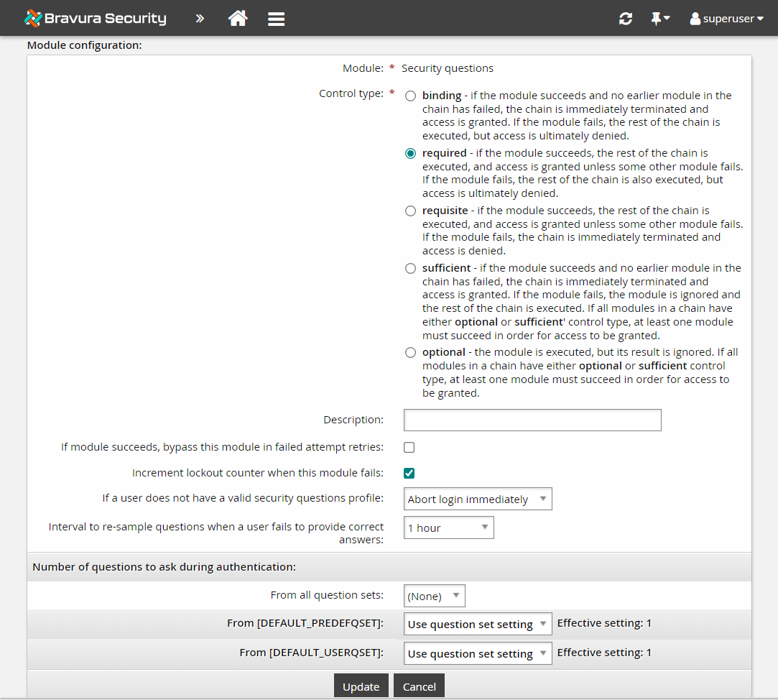Click the double-chevron breadcrumb icon
The width and height of the screenshot is (778, 700).
pos(199,18)
